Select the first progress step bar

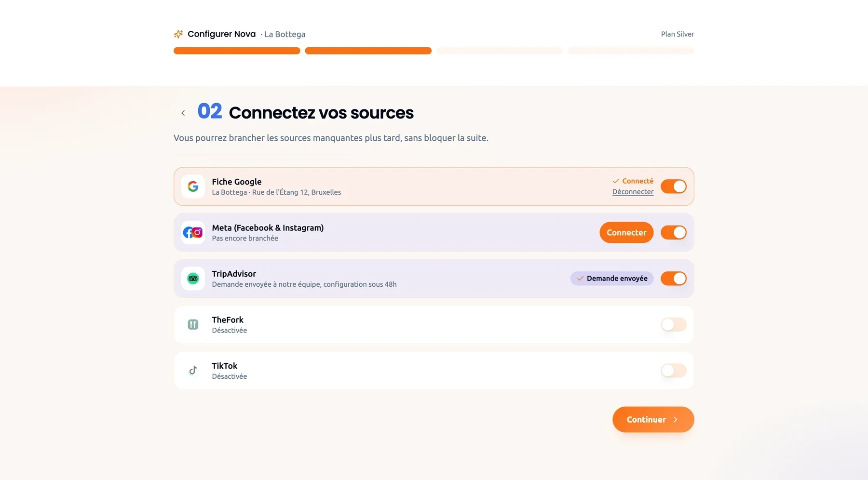(x=237, y=51)
